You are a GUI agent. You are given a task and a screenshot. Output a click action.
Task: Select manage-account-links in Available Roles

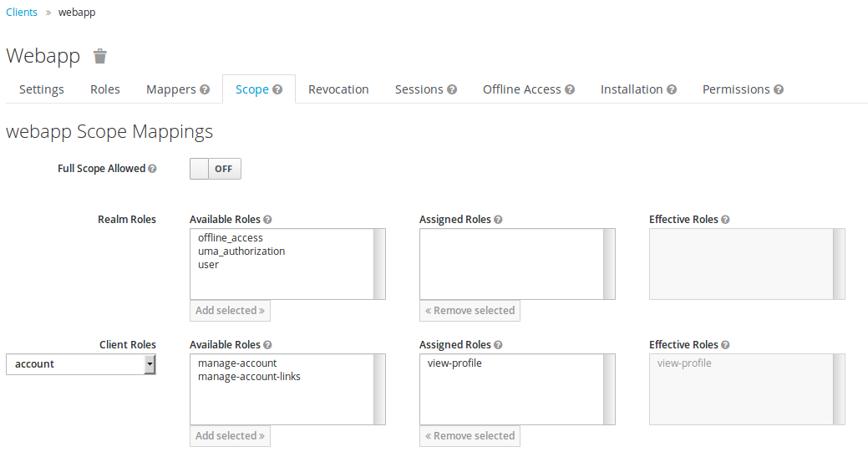pos(249,376)
